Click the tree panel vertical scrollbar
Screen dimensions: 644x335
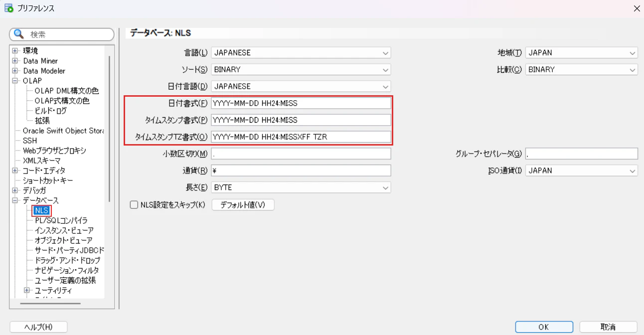[110, 129]
